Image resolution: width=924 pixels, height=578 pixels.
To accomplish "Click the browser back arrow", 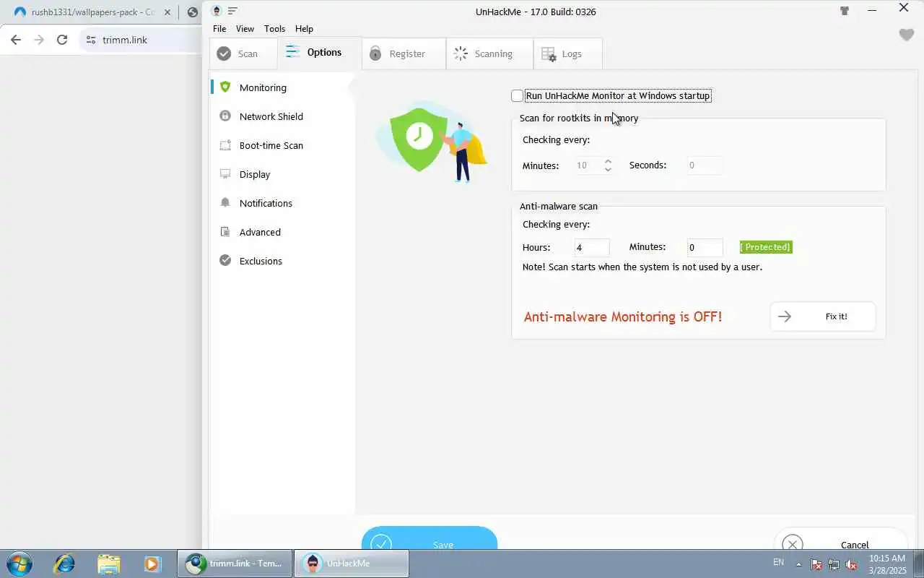I will click(x=16, y=40).
